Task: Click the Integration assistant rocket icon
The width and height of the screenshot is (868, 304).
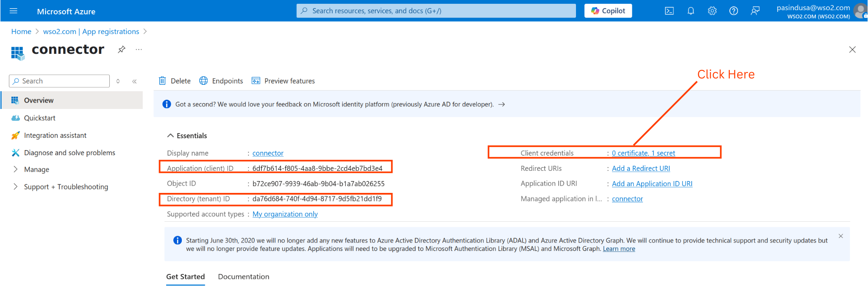Action: point(16,135)
